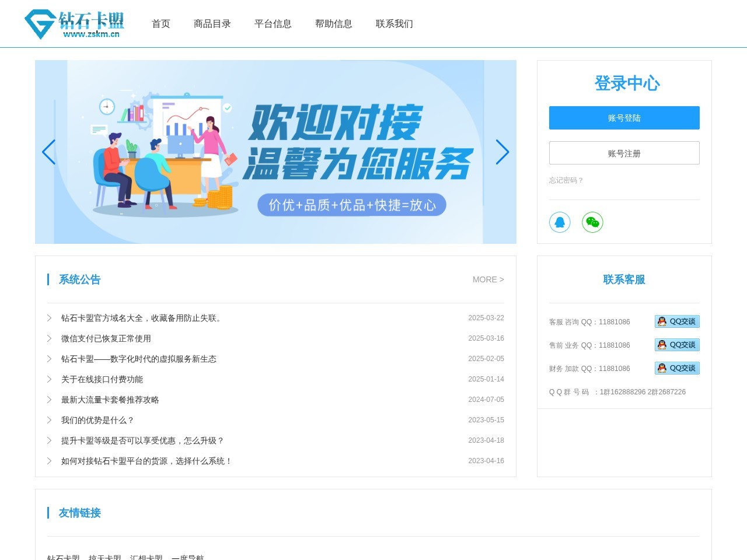Follow the 忘记密码？ link

click(566, 180)
